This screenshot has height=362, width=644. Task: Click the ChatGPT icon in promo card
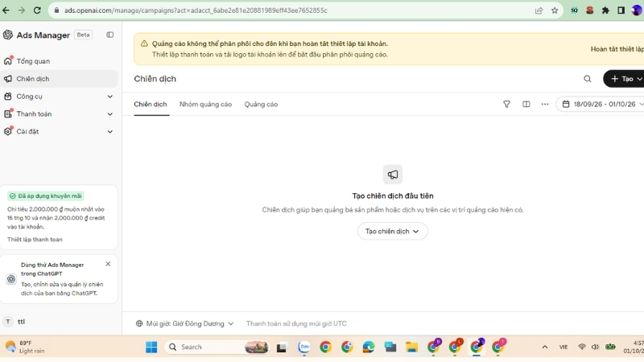click(x=11, y=279)
